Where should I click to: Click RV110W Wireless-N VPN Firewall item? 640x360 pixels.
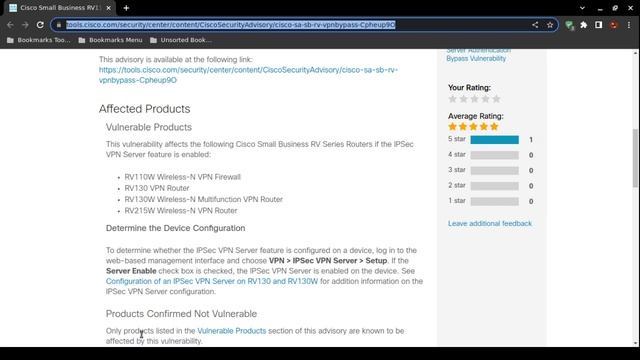click(x=182, y=177)
